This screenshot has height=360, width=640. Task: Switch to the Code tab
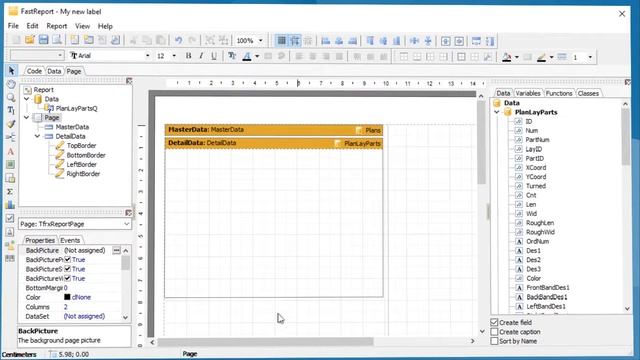coord(34,71)
